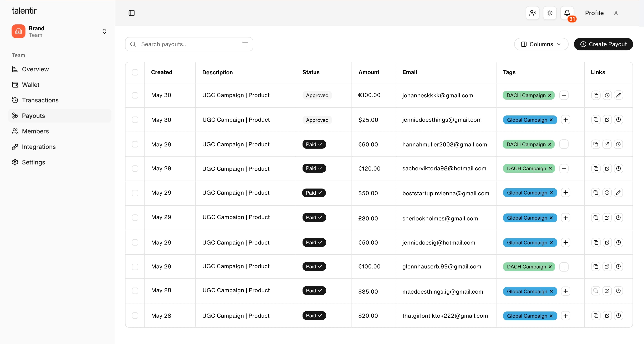Add tag to thatgirlontiktok222@gmail.com row
The height and width of the screenshot is (344, 644).
565,316
